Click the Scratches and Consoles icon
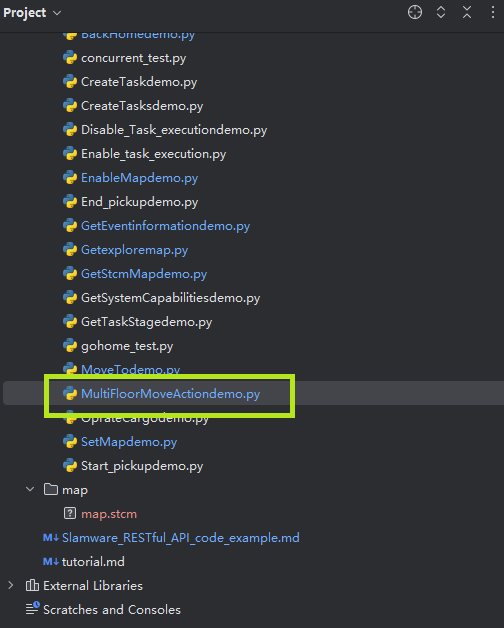The image size is (504, 628). pos(32,609)
